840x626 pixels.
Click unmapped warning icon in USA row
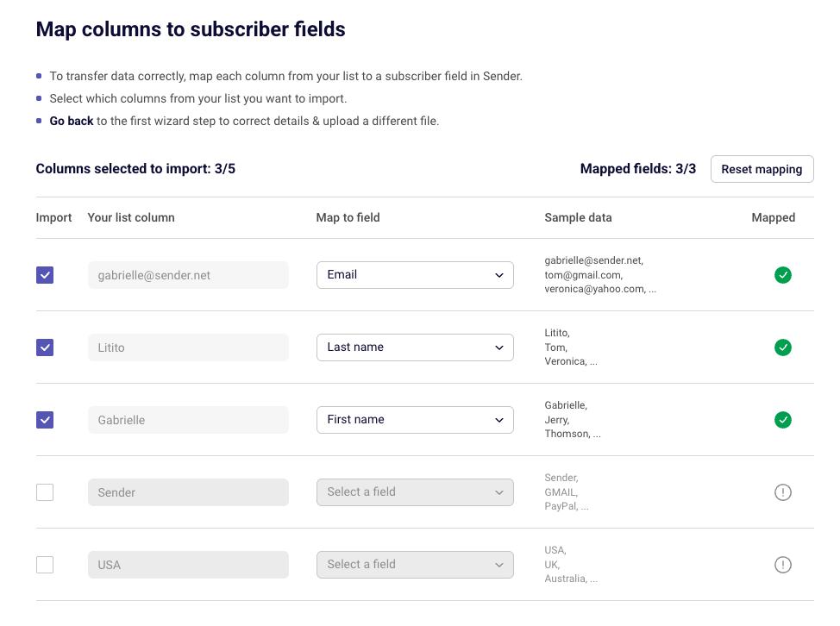click(x=783, y=565)
